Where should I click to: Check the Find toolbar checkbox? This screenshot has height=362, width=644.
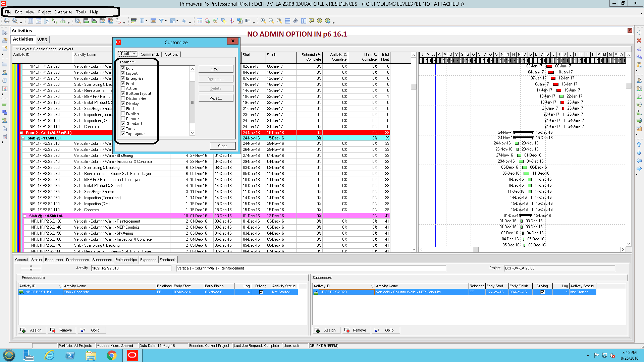123,108
